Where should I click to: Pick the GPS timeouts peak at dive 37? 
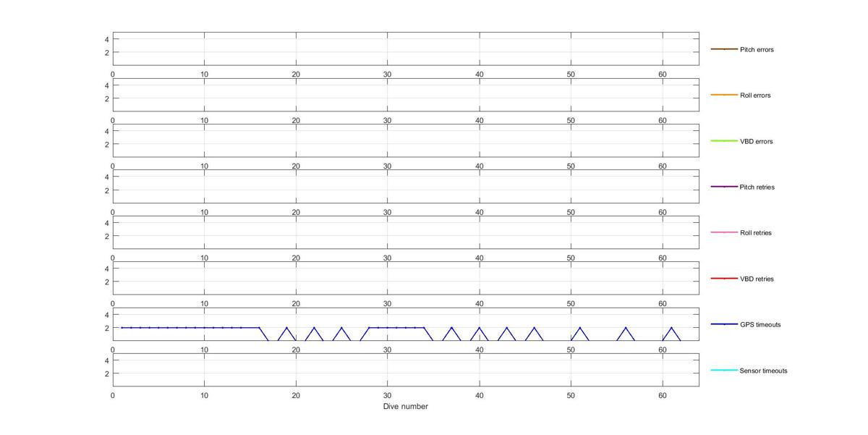(451, 328)
